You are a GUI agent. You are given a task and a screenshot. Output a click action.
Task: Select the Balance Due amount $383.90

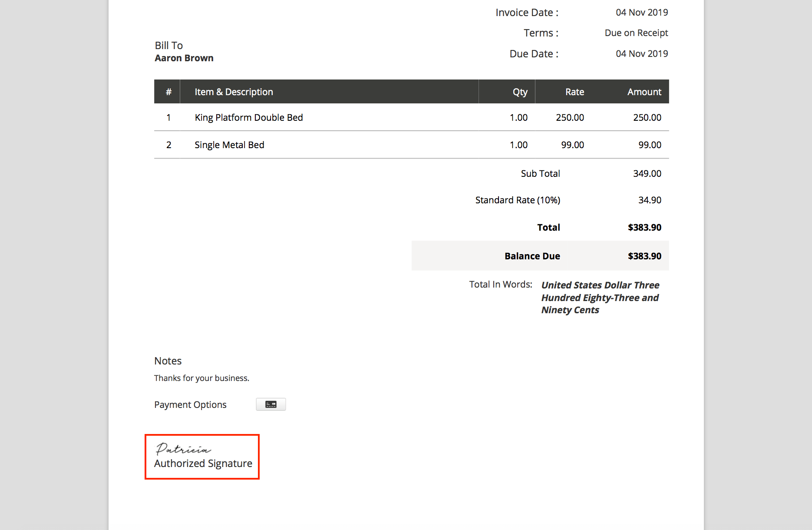[x=644, y=256]
